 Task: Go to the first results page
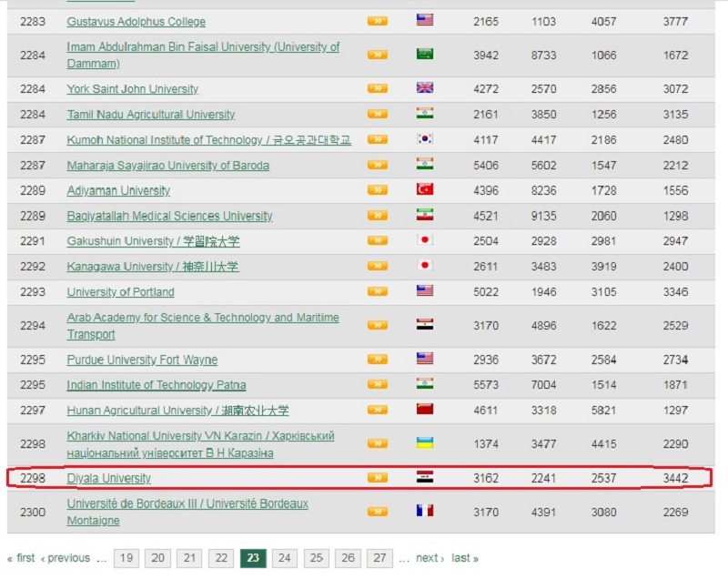point(21,558)
